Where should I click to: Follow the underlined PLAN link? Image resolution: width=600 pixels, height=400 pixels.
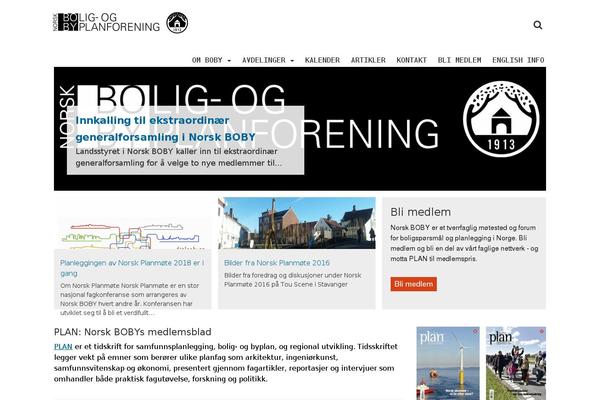tap(63, 346)
